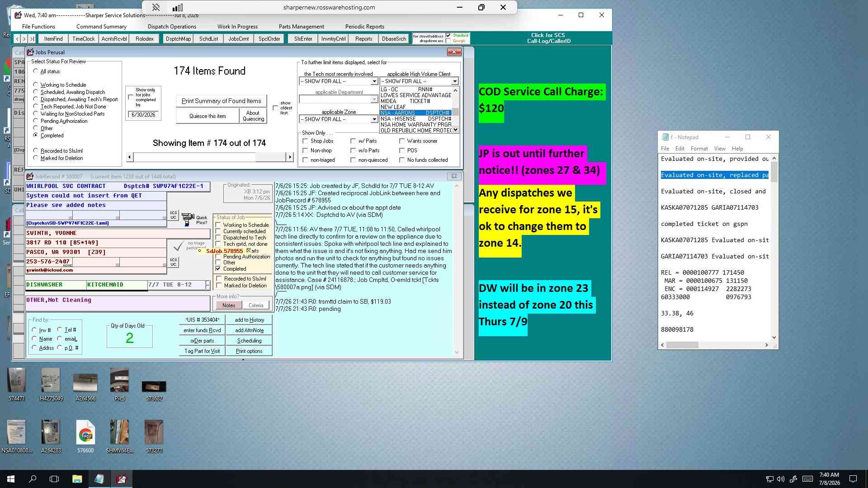This screenshot has width=868, height=488.
Task: Open the 576600 PDF desktop file
Action: tap(85, 432)
